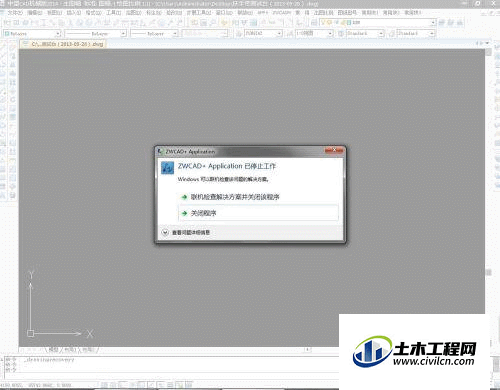Open the layer selector dropdown in toolbar
The image size is (500, 390).
pos(377,22)
